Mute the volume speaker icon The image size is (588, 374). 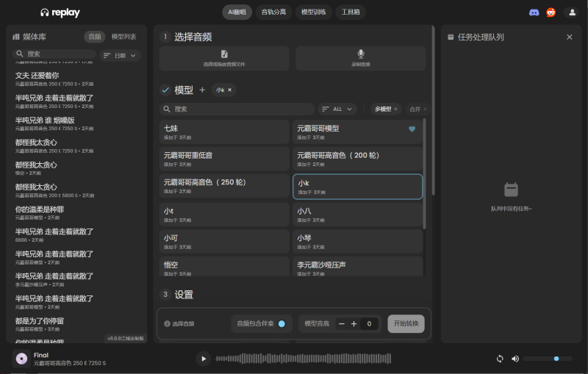point(515,359)
